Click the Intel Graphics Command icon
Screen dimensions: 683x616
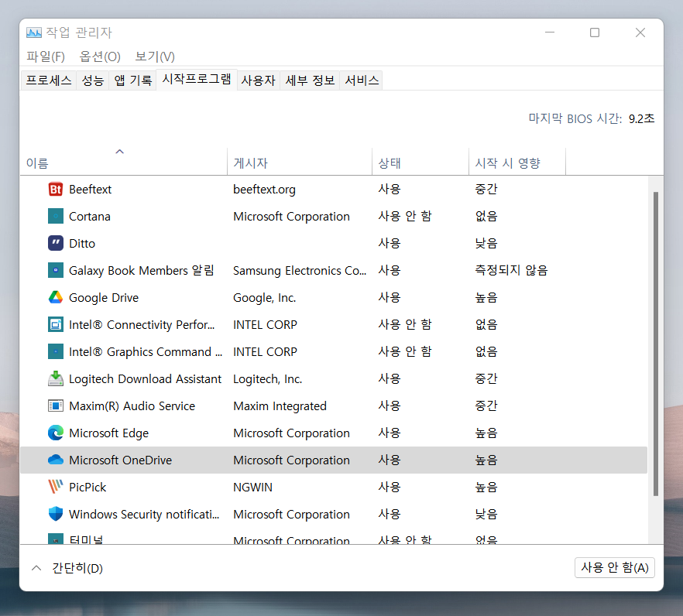click(x=55, y=352)
